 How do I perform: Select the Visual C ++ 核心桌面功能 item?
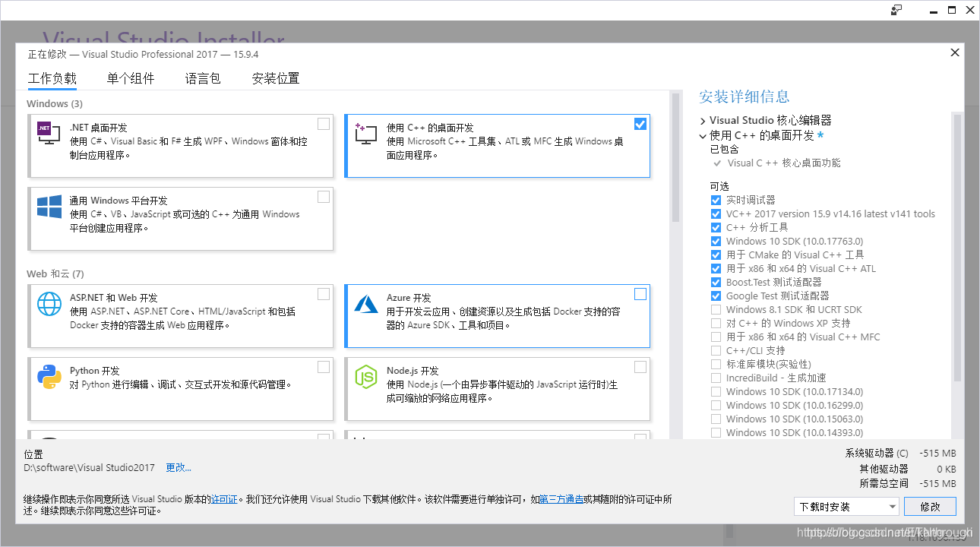(784, 163)
